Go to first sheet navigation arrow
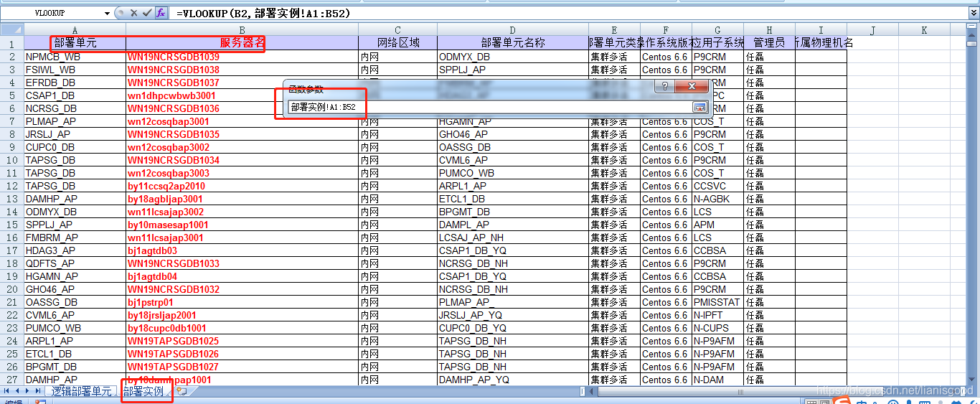Viewport: 980px width, 404px height. 7,391
